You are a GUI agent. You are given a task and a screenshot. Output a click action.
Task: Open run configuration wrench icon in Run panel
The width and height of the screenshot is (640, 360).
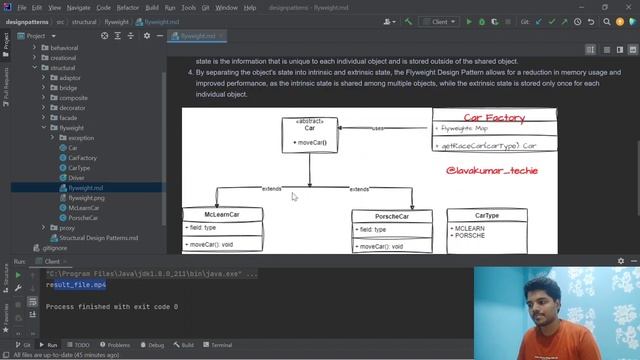click(x=18, y=288)
